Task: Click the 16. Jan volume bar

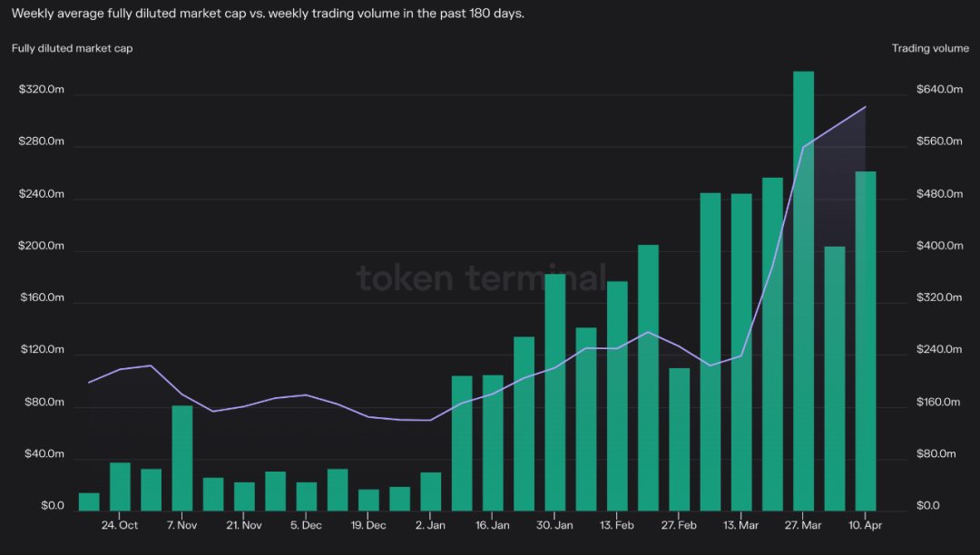Action: click(493, 442)
